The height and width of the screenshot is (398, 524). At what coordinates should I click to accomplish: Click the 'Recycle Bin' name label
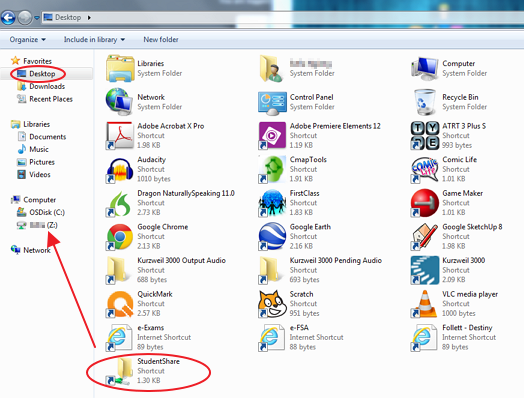460,97
